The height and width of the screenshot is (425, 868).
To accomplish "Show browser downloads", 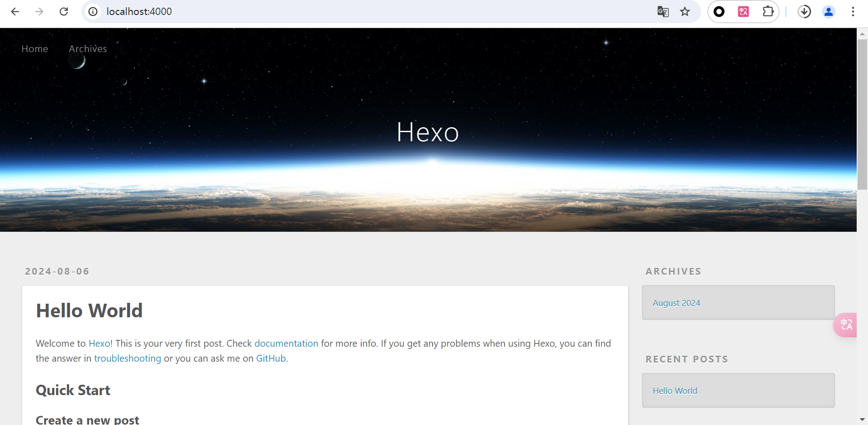I will click(x=804, y=12).
